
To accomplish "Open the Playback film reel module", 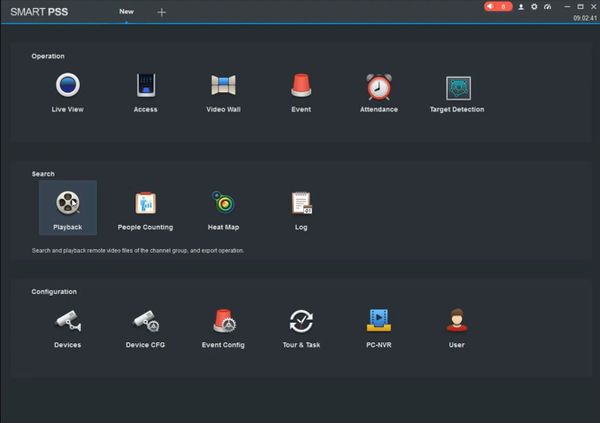I will coord(68,208).
